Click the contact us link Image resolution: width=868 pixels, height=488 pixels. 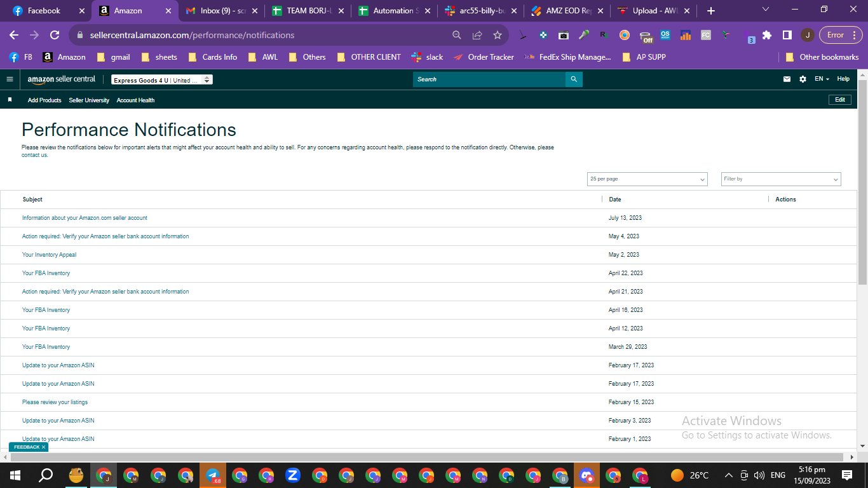click(34, 155)
